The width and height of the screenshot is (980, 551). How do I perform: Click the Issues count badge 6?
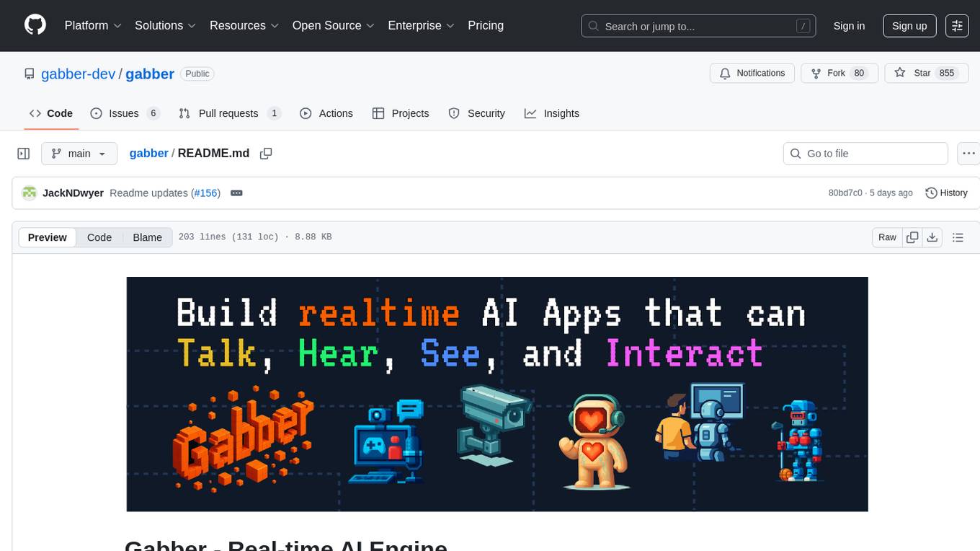coord(153,113)
